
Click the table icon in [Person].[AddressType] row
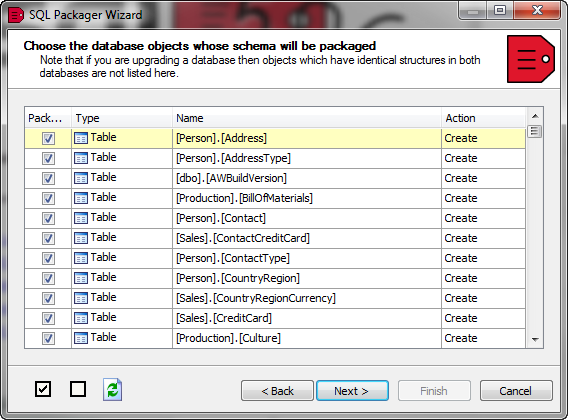(x=81, y=158)
